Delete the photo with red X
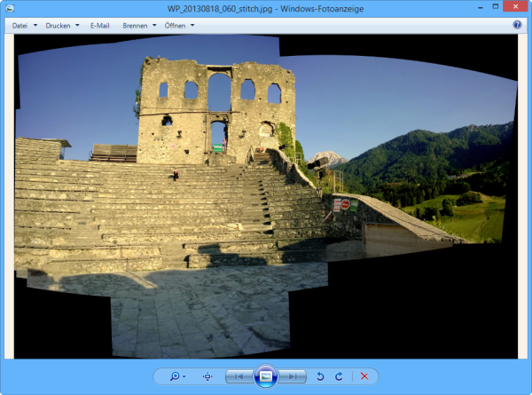Image resolution: width=532 pixels, height=395 pixels. click(364, 376)
